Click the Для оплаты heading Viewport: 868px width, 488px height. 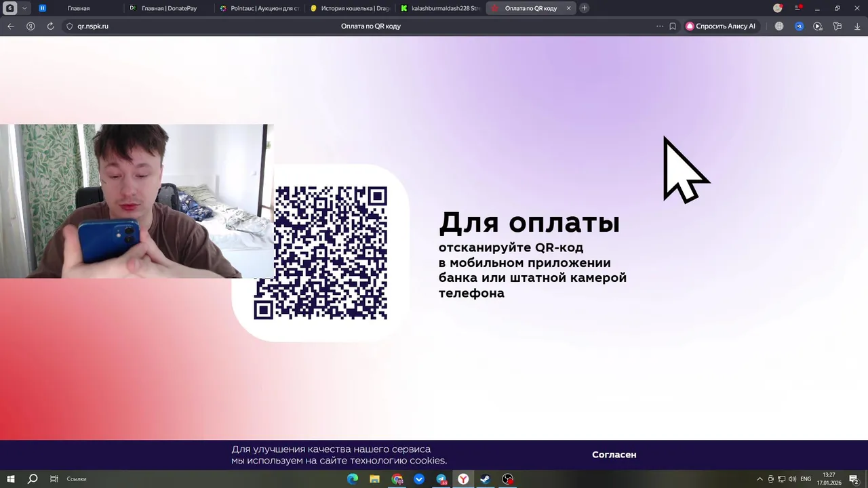click(x=529, y=222)
